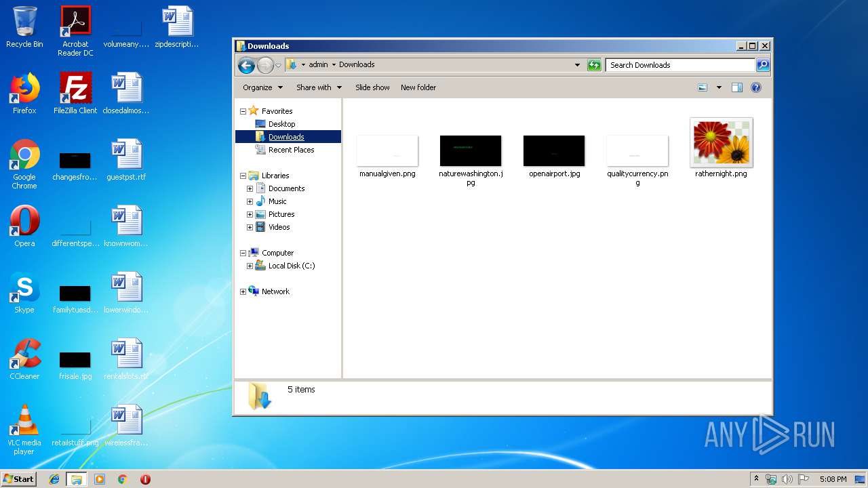Click the Explorer taskbar button
868x488 pixels.
pyautogui.click(x=77, y=479)
